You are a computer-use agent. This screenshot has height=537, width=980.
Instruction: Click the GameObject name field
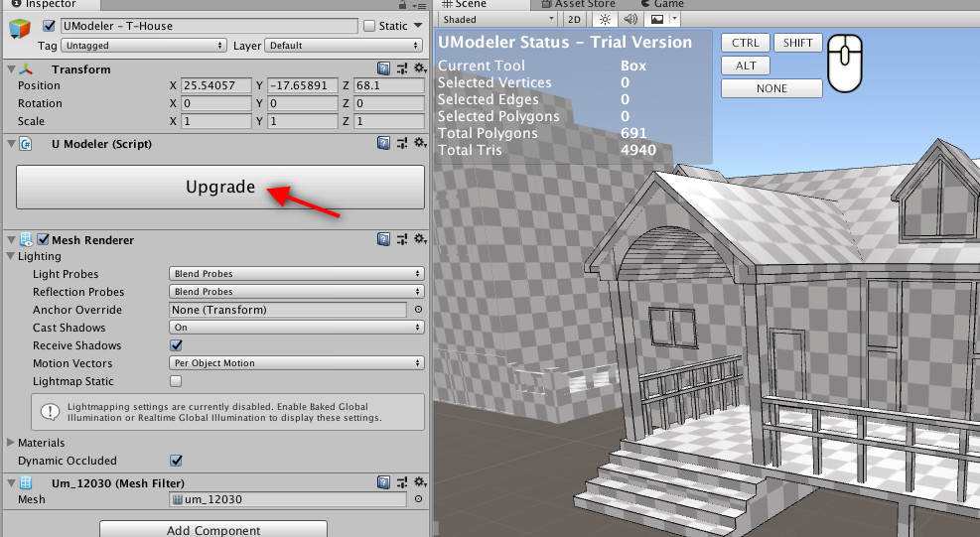click(209, 26)
